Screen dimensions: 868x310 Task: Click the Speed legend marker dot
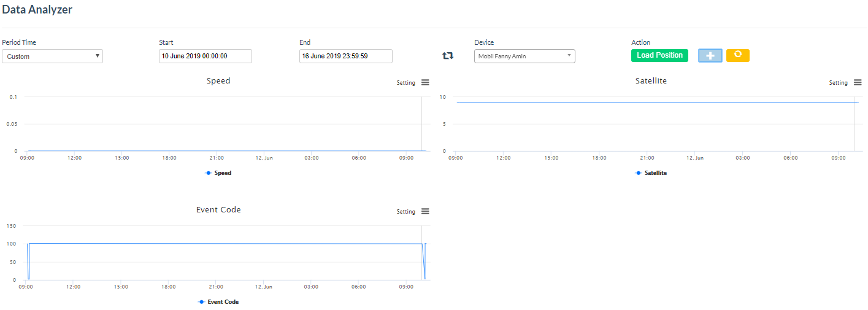click(209, 173)
